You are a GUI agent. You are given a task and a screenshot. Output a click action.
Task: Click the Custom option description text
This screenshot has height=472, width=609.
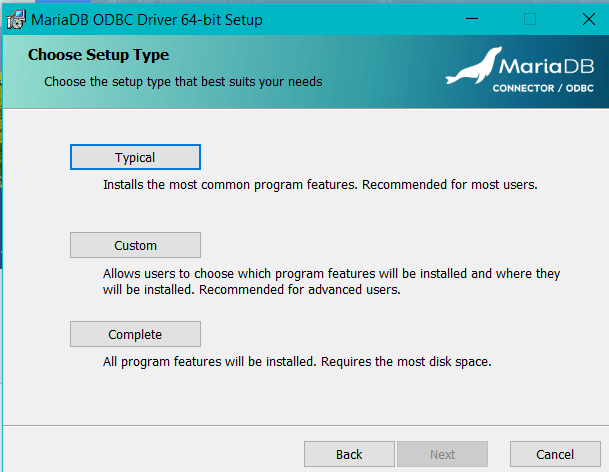click(330, 281)
